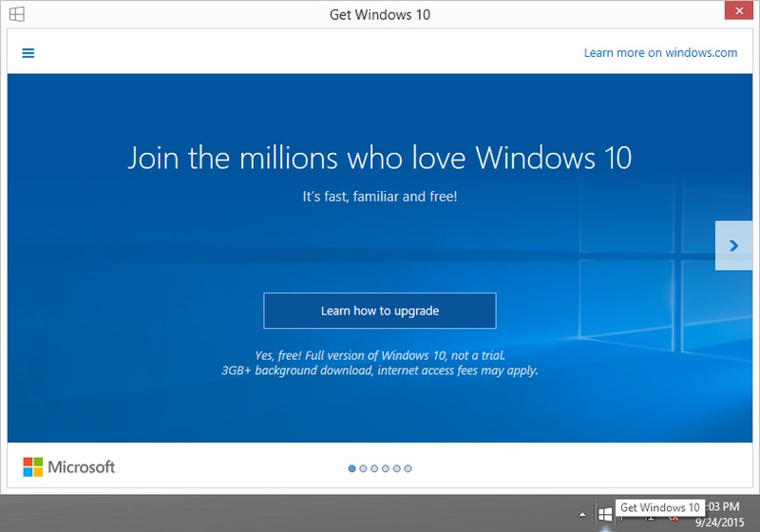This screenshot has height=532, width=760.
Task: Jump to the third slide dot
Action: (x=375, y=467)
